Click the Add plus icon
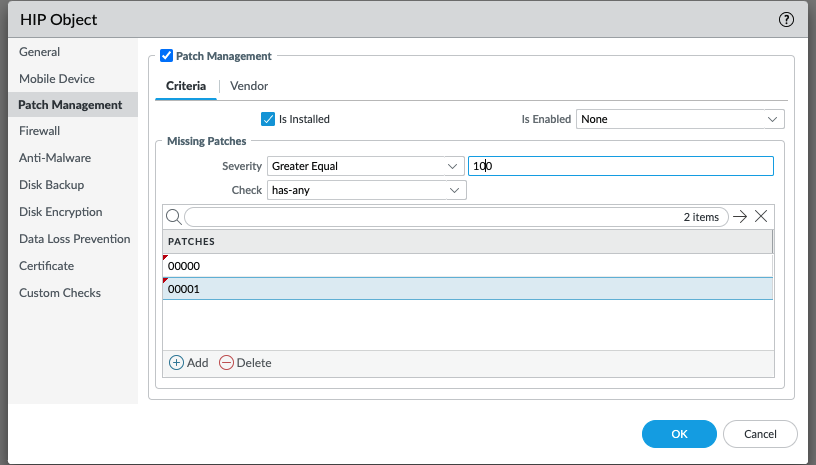The width and height of the screenshot is (816, 465). click(176, 363)
